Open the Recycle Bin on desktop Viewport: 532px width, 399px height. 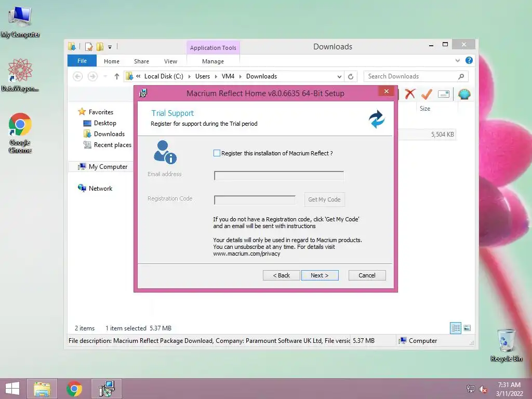(x=506, y=345)
